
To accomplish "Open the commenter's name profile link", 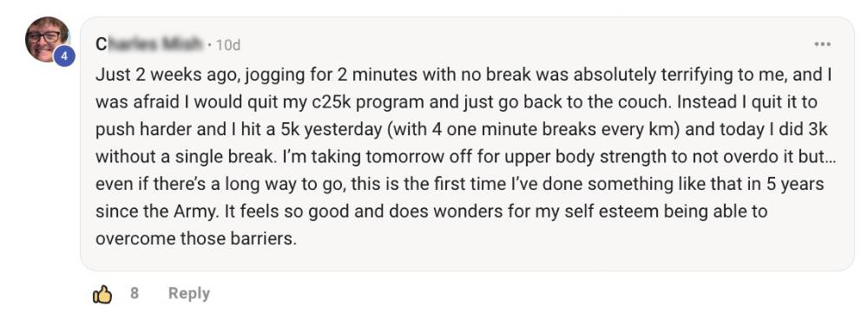I will click(149, 44).
